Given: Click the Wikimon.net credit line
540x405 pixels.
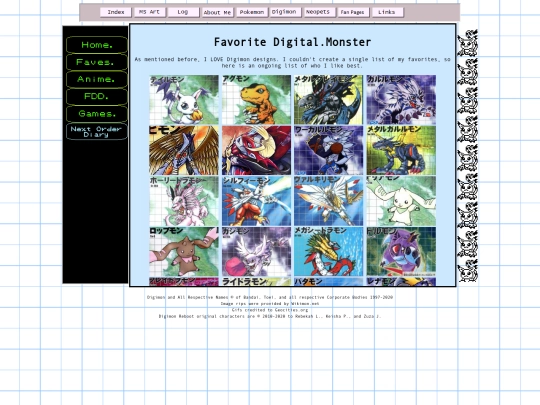Looking at the screenshot, I should click(270, 303).
